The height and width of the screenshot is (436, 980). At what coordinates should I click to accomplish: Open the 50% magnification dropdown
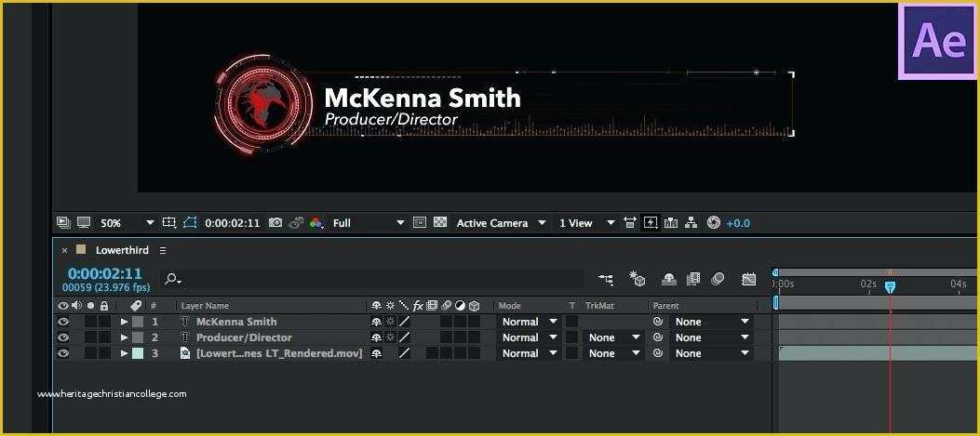pyautogui.click(x=127, y=222)
